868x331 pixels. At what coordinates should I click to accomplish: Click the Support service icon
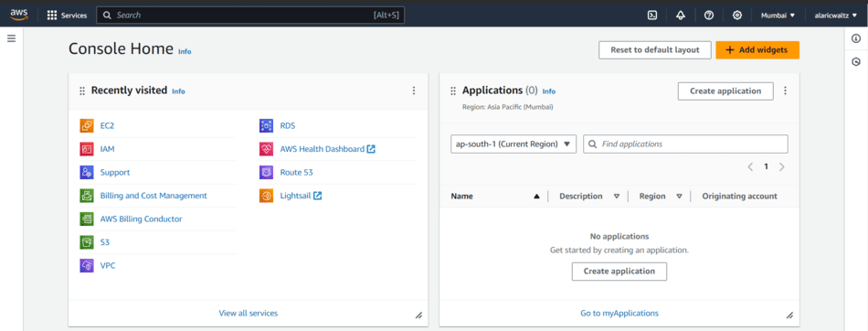click(x=87, y=173)
